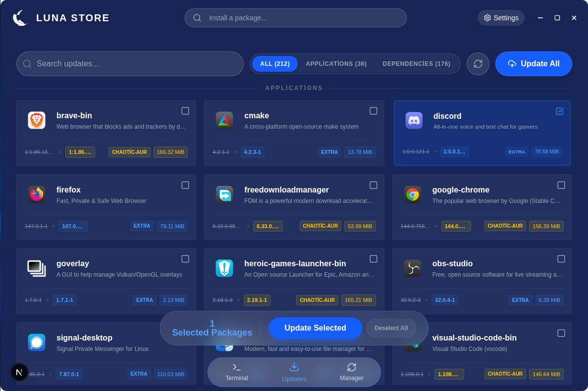Click the signal-desktop 110.03 MiB badge

(x=170, y=374)
